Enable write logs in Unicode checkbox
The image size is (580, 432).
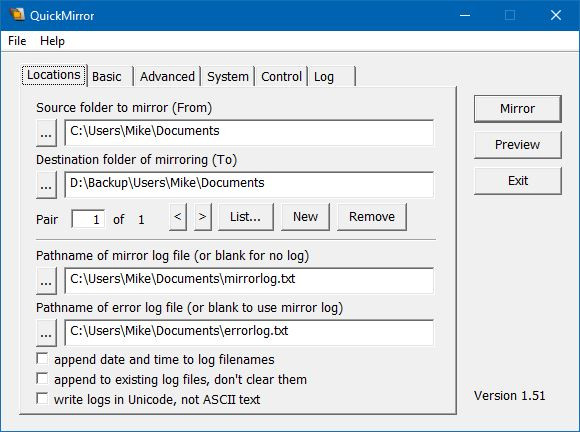[x=42, y=399]
